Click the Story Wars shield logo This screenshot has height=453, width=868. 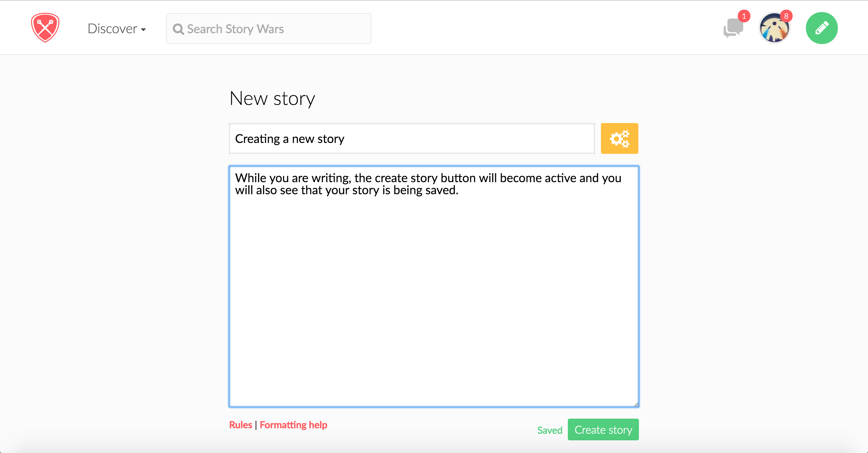click(45, 28)
